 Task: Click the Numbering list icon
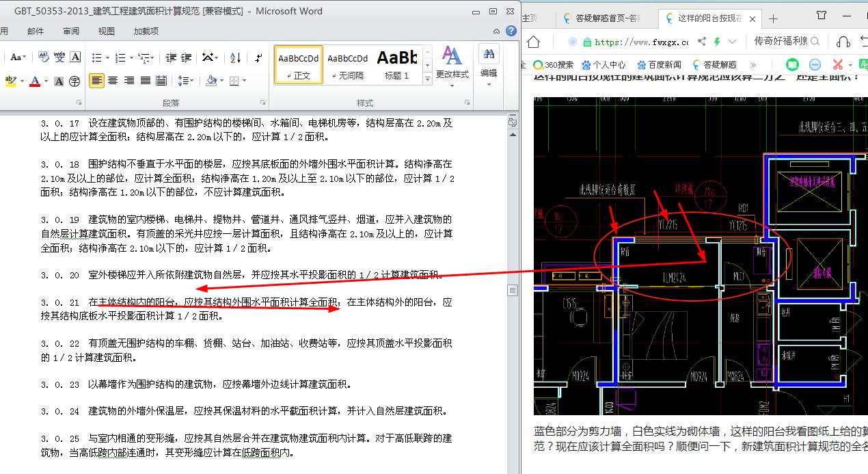(x=120, y=57)
